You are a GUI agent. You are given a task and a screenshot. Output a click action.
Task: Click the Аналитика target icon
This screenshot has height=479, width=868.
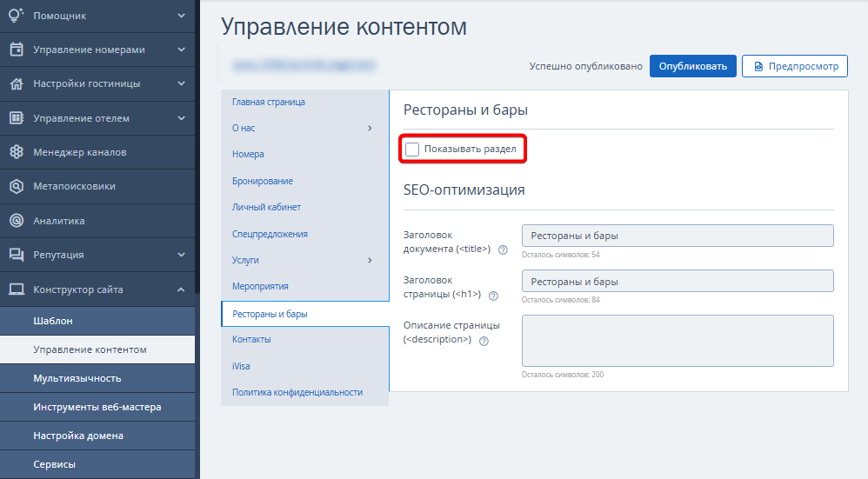coord(17,220)
